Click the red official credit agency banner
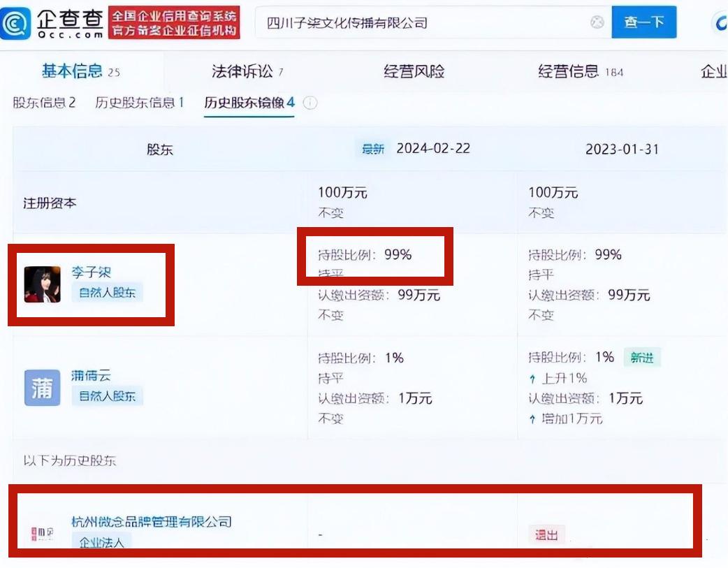The image size is (728, 568). [x=174, y=23]
